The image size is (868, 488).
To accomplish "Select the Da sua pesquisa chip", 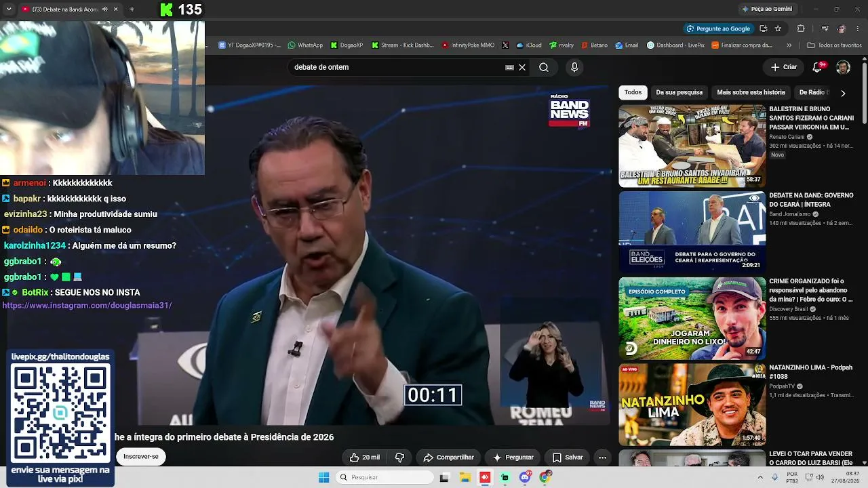I will tap(679, 92).
